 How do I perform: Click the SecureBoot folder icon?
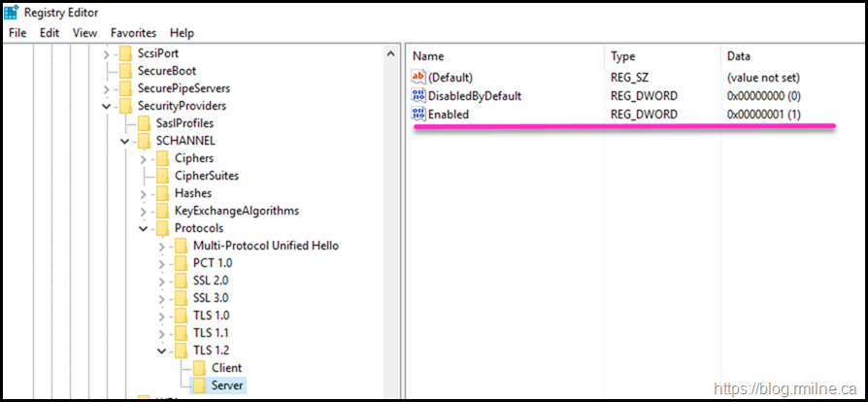[x=125, y=71]
